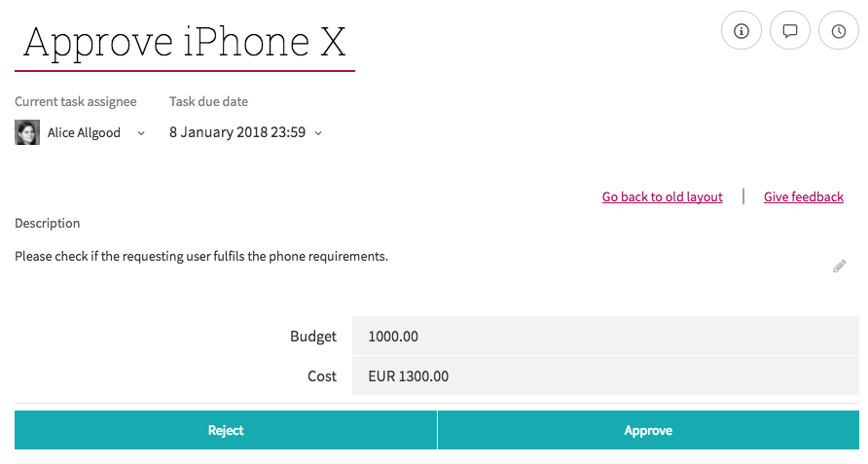Screen dimensions: 868x464
Task: Click the Current task assignee label
Action: tap(75, 101)
